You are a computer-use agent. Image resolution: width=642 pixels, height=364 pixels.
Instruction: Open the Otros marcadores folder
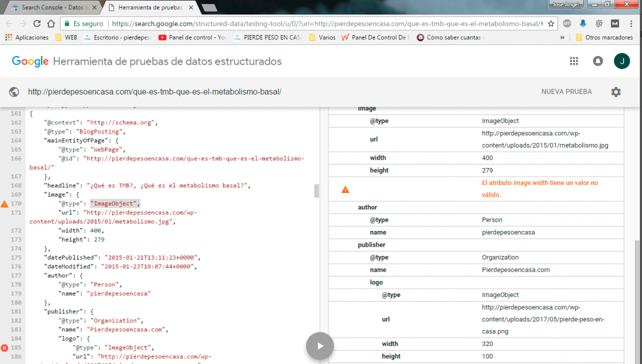(604, 37)
